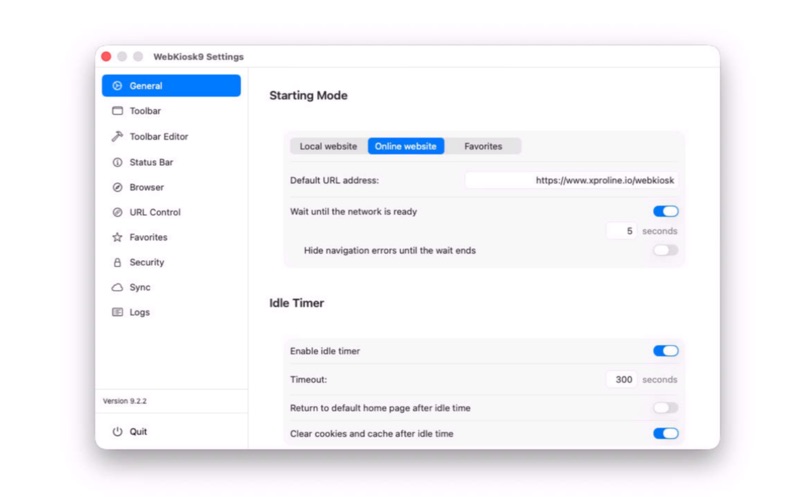
Task: Click the Browser compass icon
Action: (x=117, y=187)
